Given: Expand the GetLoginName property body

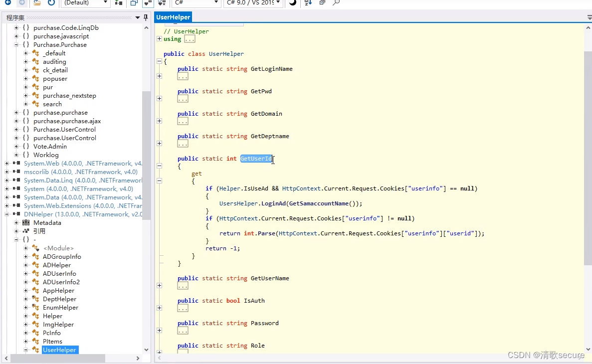Looking at the screenshot, I should (x=159, y=76).
